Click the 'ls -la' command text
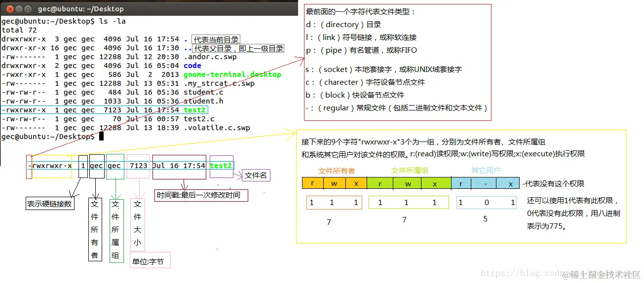 (113, 21)
